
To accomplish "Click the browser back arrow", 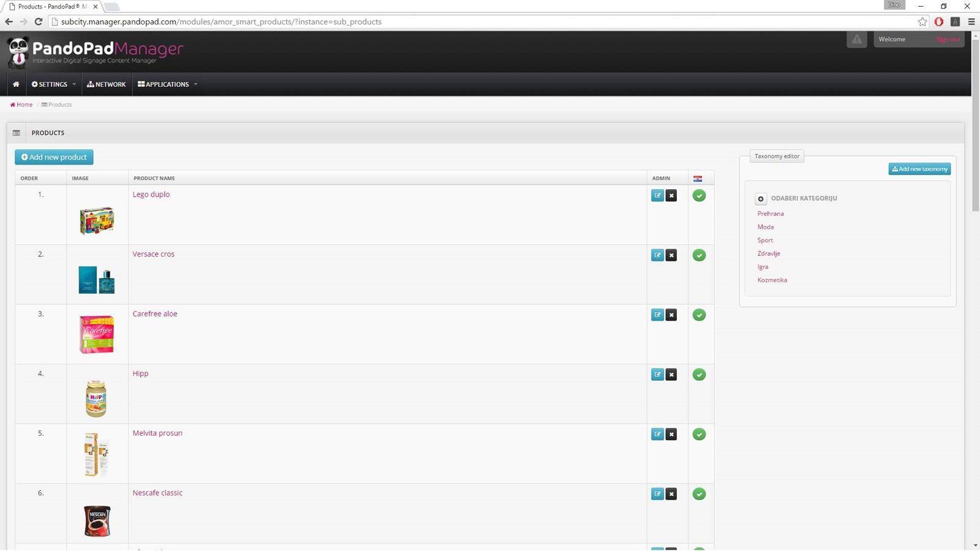I will (x=9, y=21).
